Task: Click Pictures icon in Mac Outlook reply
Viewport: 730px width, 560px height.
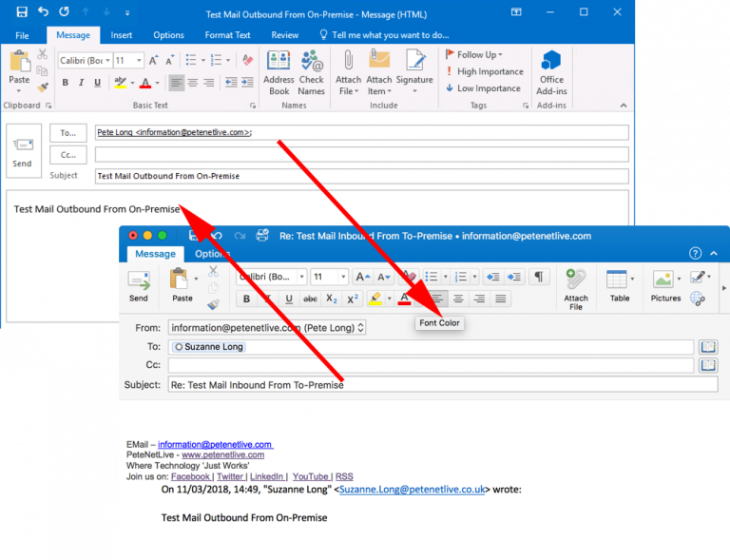Action: tap(665, 286)
